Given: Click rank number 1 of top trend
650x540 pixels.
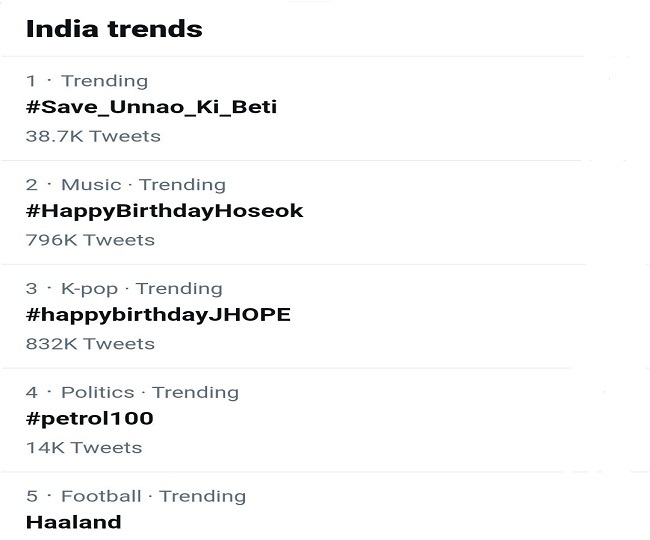Looking at the screenshot, I should (x=31, y=81).
